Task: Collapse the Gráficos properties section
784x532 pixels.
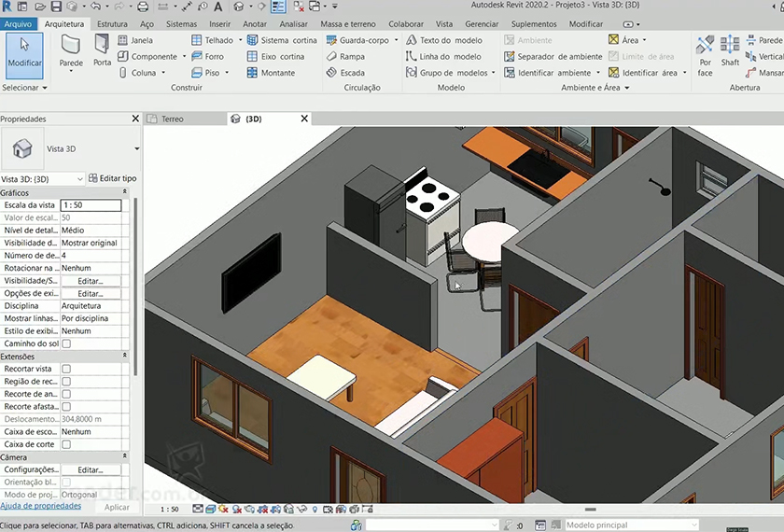Action: (x=125, y=192)
